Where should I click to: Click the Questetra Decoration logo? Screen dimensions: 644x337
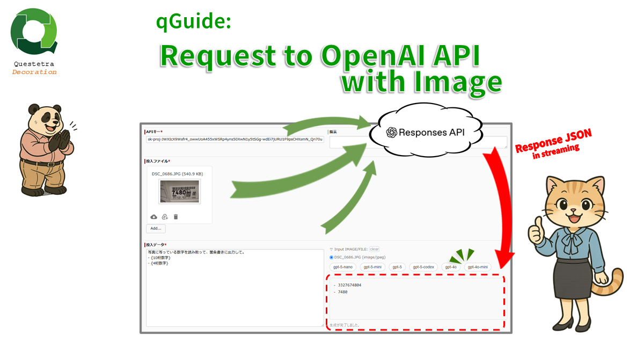click(x=34, y=42)
